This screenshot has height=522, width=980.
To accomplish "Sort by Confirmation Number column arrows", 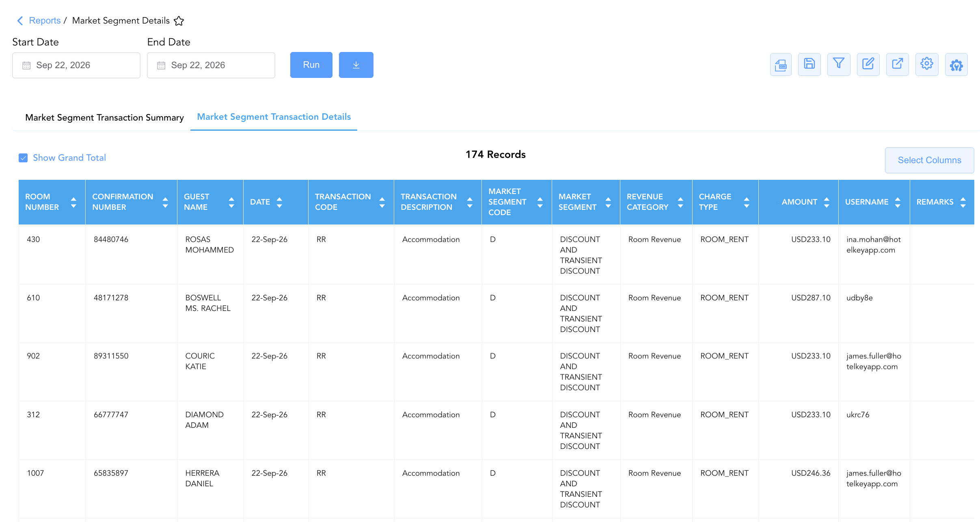I will point(165,202).
